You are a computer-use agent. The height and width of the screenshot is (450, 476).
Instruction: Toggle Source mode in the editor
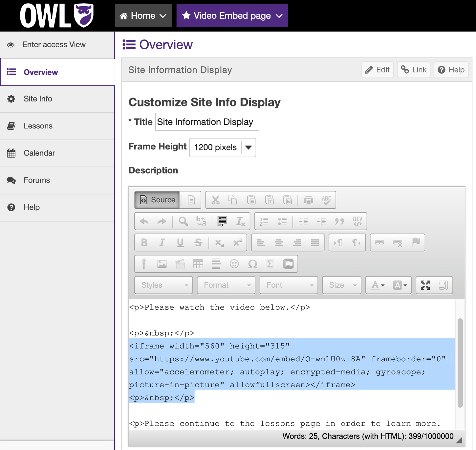point(157,200)
